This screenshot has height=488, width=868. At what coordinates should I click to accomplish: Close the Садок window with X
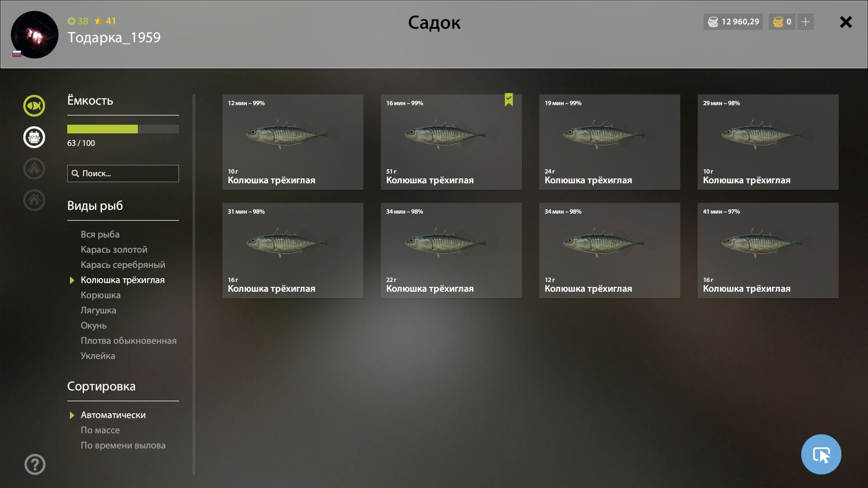click(846, 22)
